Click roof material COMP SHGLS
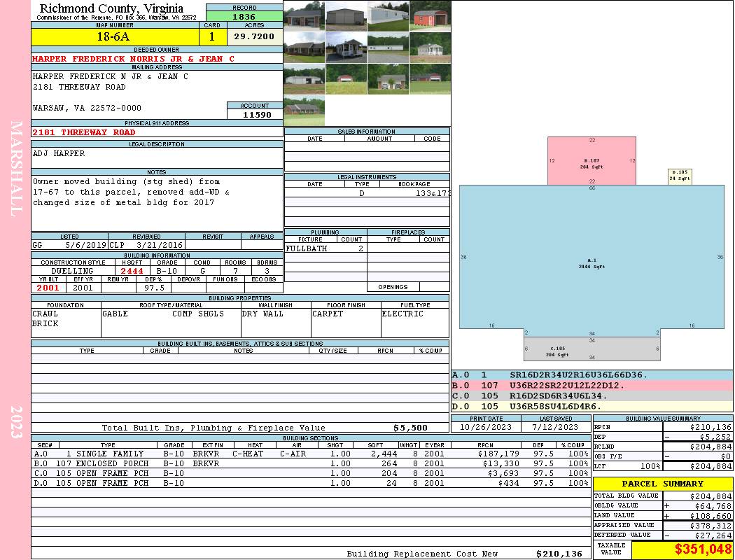Screen dimensions: 735x560 click(198, 314)
